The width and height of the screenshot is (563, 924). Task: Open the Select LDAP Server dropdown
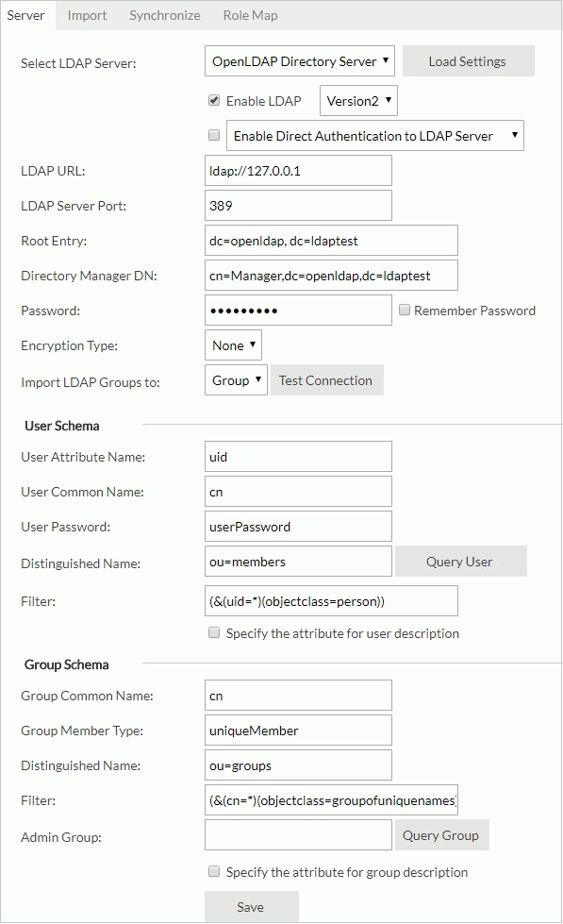297,60
